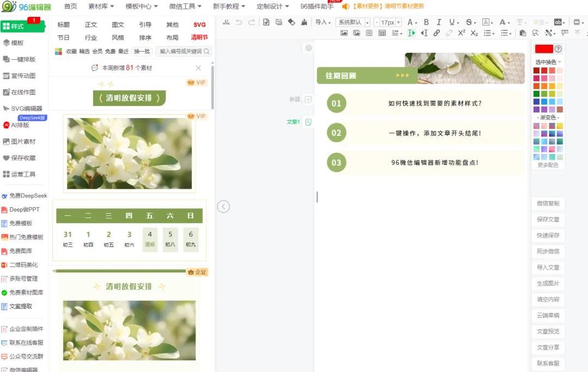The height and width of the screenshot is (372, 588).
Task: Open the 新手教程 menu
Action: (x=229, y=7)
